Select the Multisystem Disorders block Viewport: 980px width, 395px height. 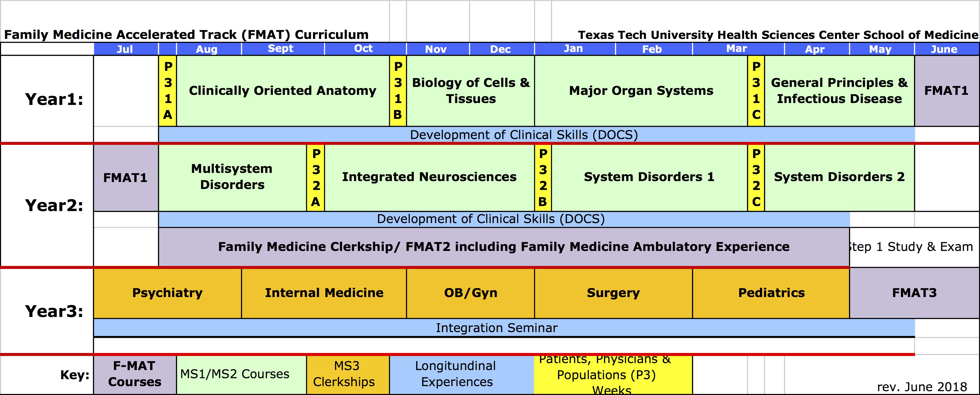[x=232, y=178]
